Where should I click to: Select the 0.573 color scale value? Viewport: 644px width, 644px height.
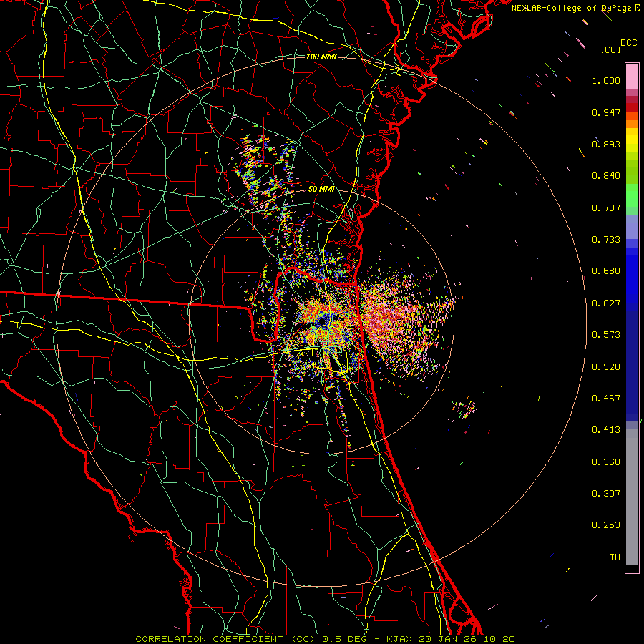(606, 335)
